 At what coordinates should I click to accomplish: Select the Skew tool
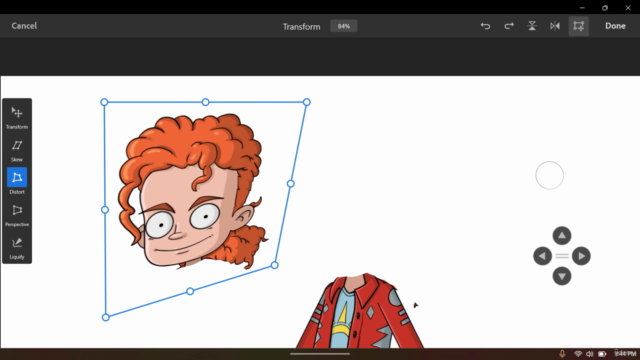pos(17,150)
